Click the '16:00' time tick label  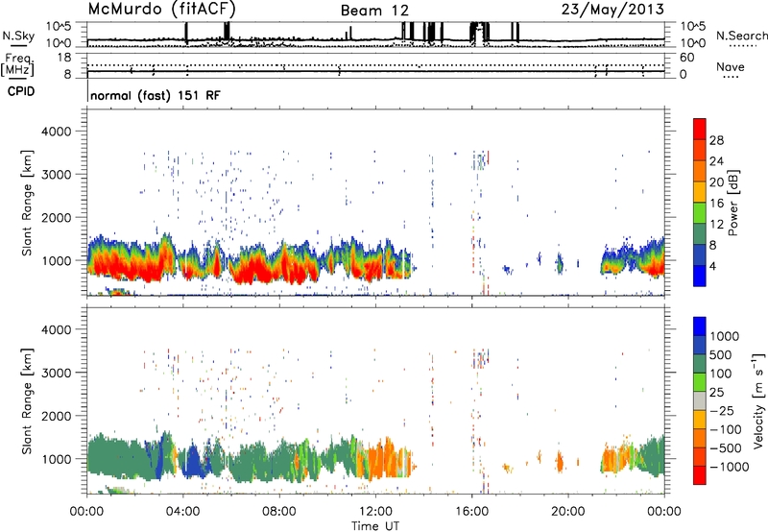pyautogui.click(x=471, y=512)
